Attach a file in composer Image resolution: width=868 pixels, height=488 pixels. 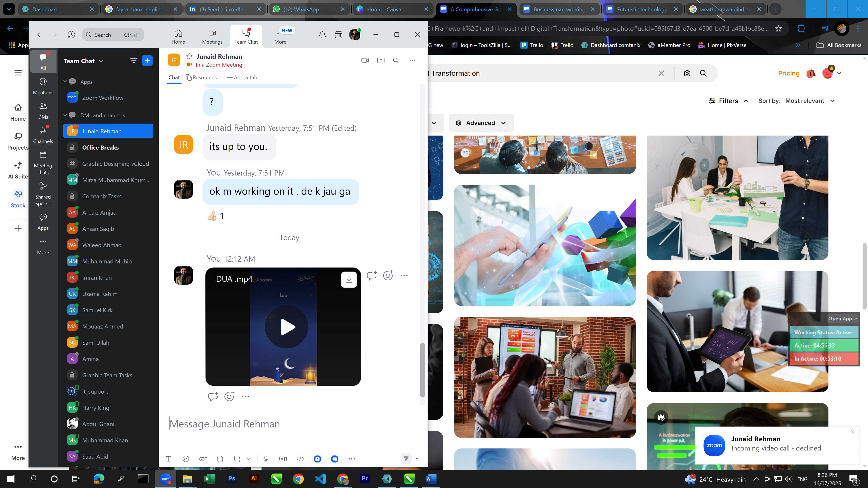(220, 459)
